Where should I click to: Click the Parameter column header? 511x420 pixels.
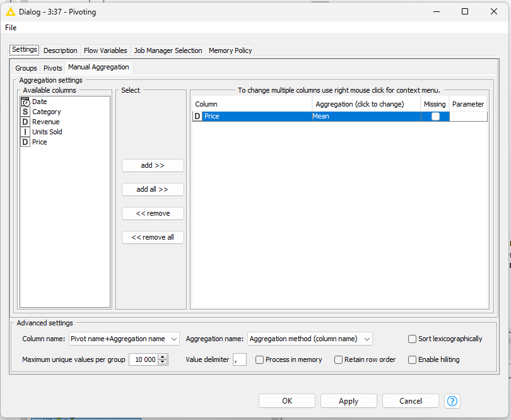(468, 104)
